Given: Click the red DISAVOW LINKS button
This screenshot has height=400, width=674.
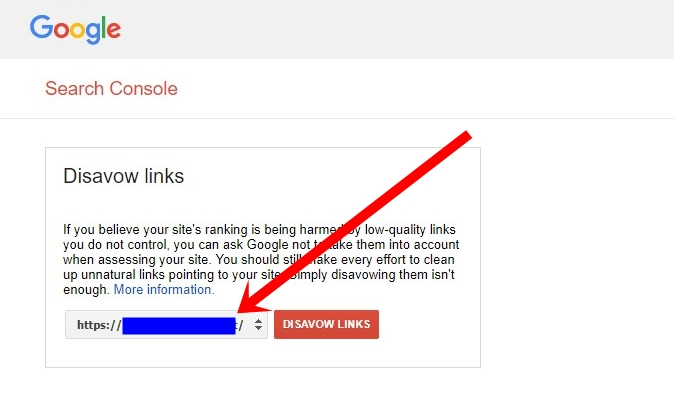Looking at the screenshot, I should pos(326,324).
